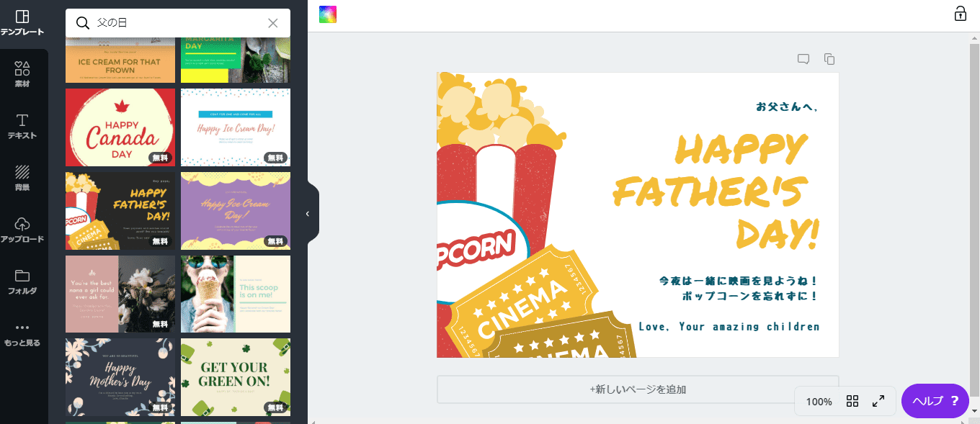Expand もっと見る (More) options
The image size is (980, 424).
tap(22, 333)
